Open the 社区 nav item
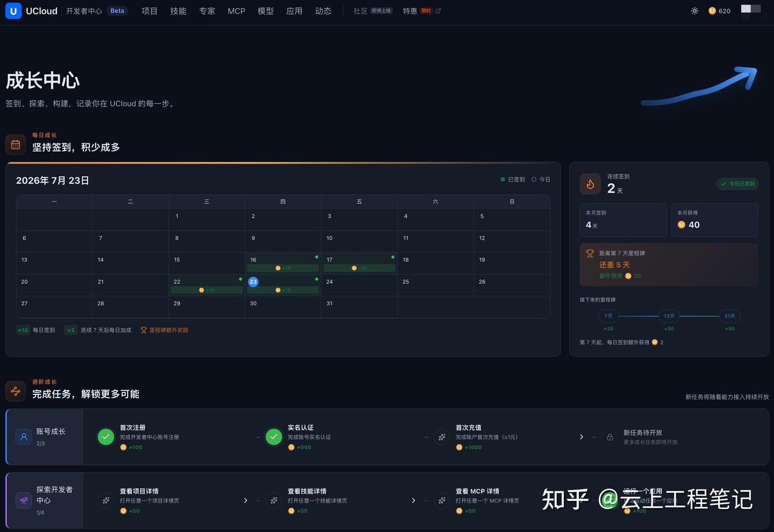Image resolution: width=774 pixels, height=532 pixels. [x=372, y=11]
